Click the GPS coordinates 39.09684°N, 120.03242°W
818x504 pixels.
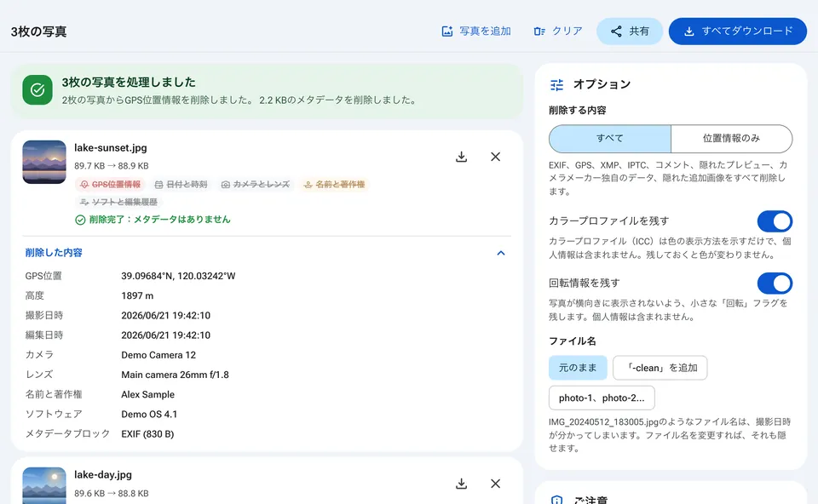click(x=178, y=276)
